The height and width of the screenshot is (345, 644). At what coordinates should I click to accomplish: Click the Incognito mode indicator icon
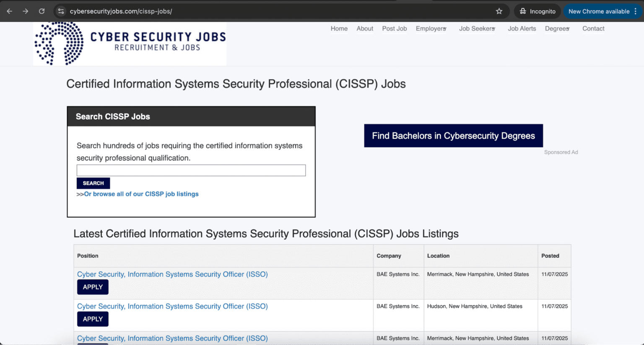click(522, 11)
